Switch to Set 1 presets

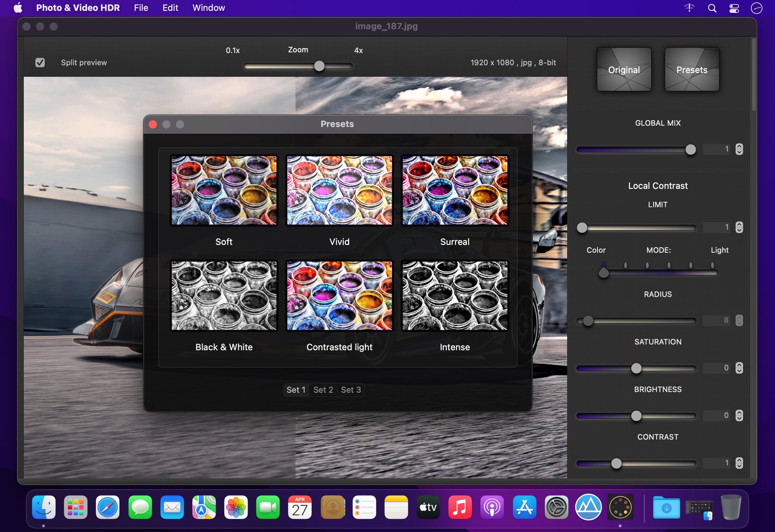296,390
